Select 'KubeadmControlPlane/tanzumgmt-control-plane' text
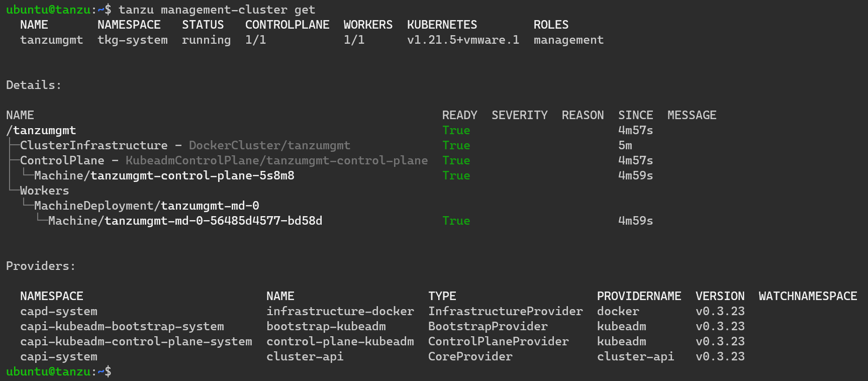Screen dimensions: 868x381 click(276, 160)
